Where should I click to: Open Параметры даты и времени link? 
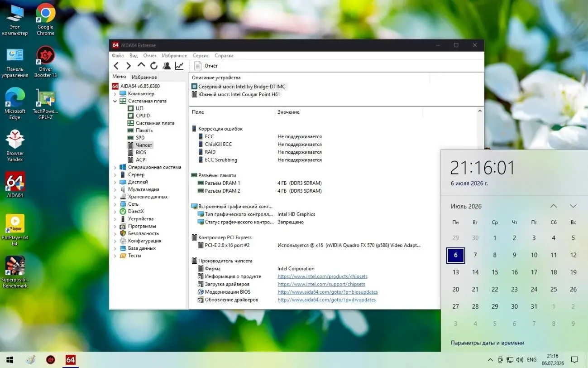pos(488,343)
